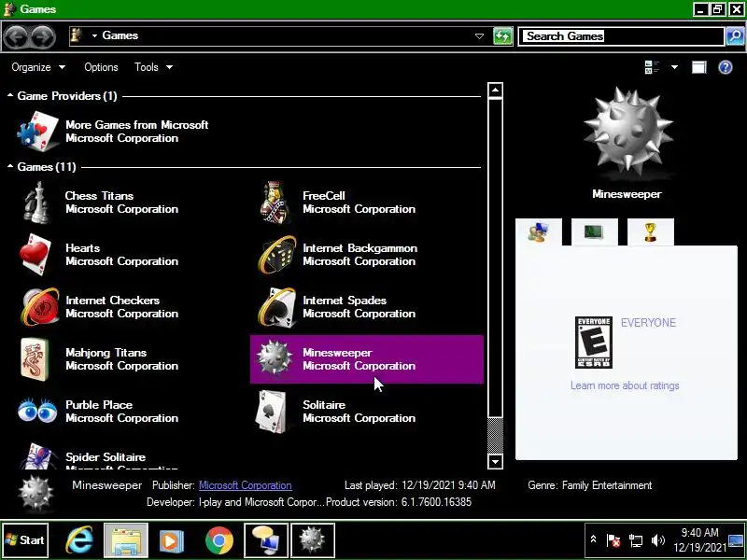Open the Chess Titans game icon
The image size is (747, 560).
point(36,203)
